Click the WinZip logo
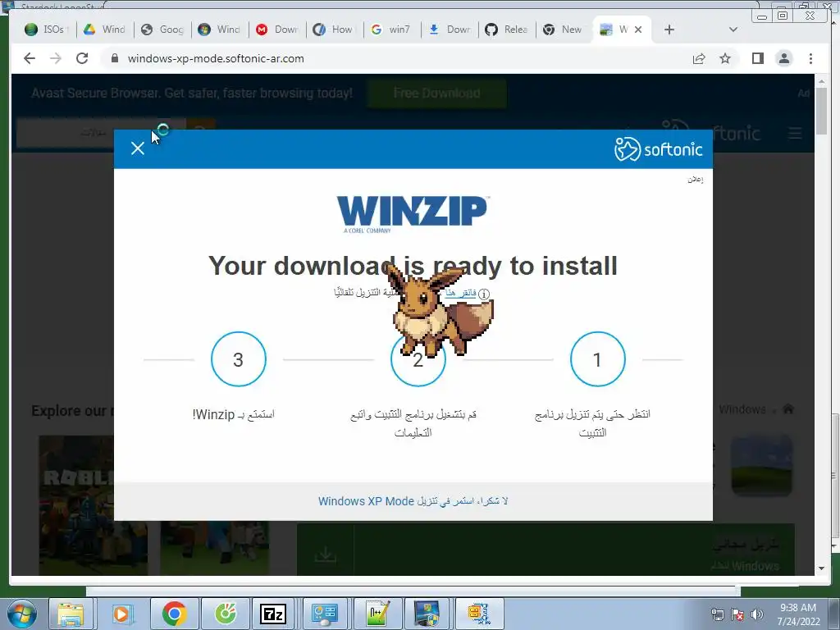 (413, 214)
